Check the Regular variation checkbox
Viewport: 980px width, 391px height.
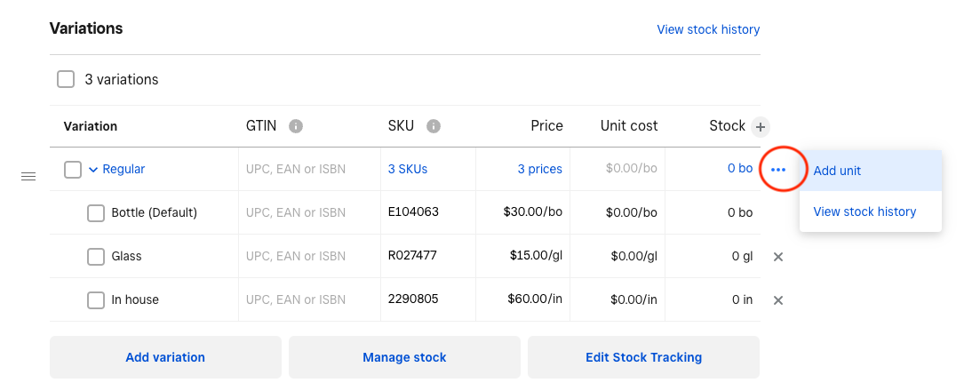73,170
